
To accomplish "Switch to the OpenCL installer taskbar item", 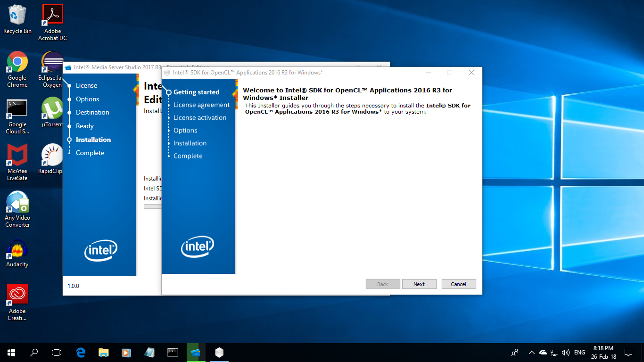I will pyautogui.click(x=219, y=352).
